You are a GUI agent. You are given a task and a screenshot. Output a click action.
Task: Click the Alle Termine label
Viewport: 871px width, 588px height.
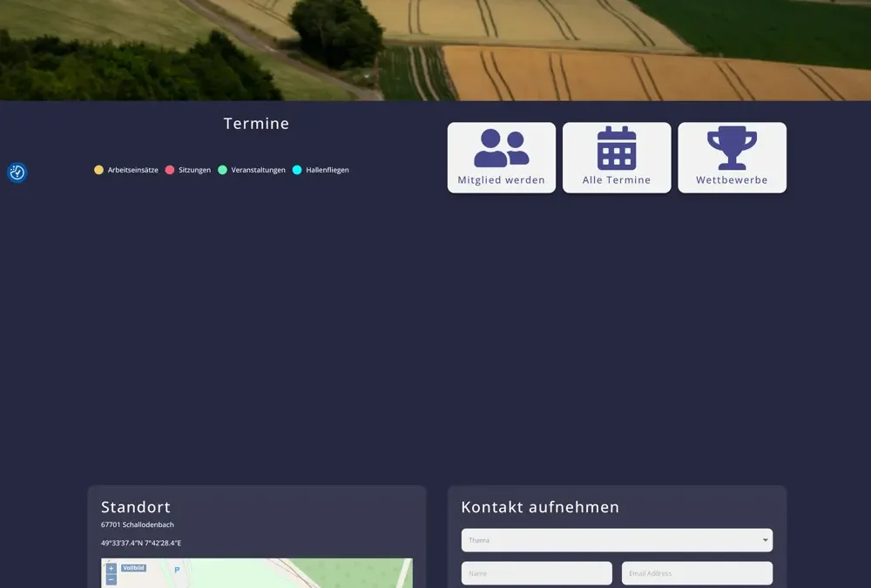pyautogui.click(x=617, y=180)
